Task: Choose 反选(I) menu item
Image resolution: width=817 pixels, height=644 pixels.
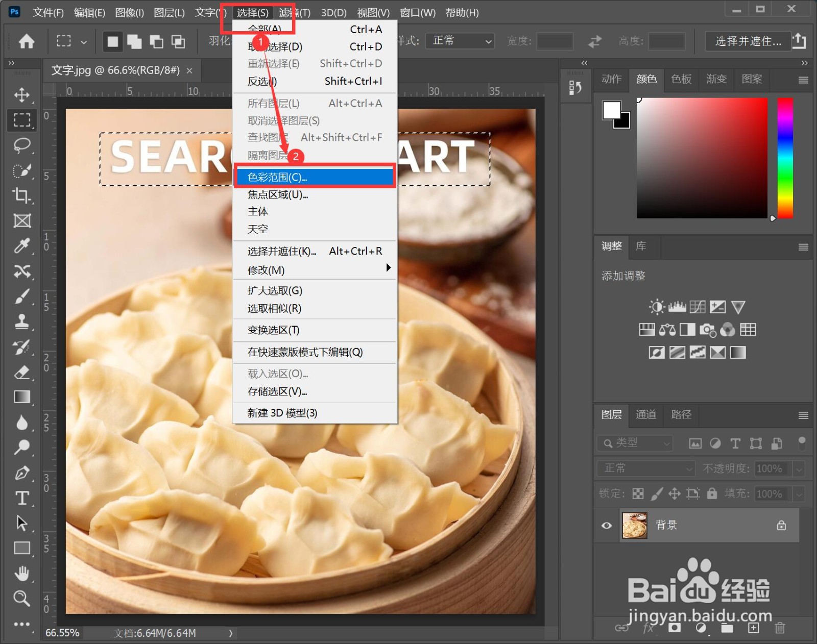Action: [x=315, y=81]
